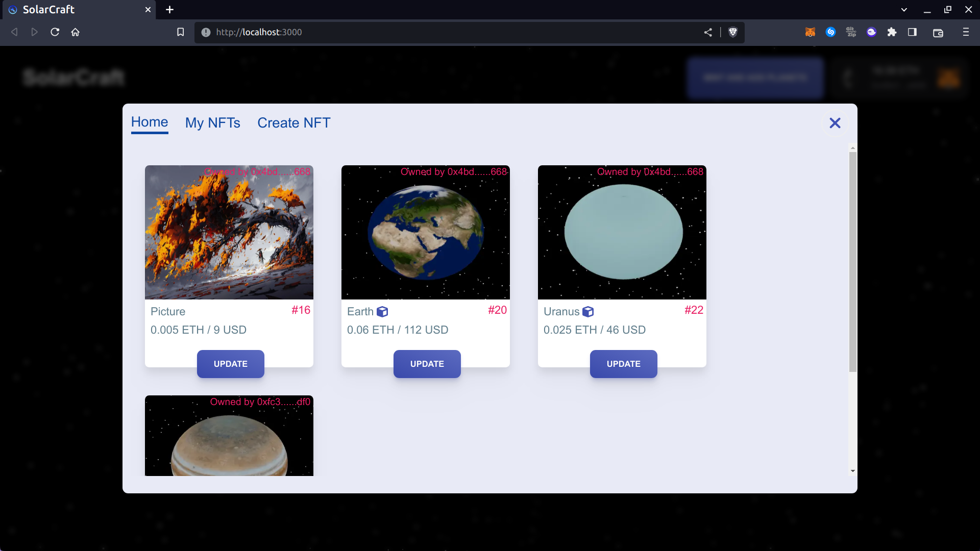Open the browser Extensions puzzle icon
The image size is (980, 551).
click(x=892, y=32)
